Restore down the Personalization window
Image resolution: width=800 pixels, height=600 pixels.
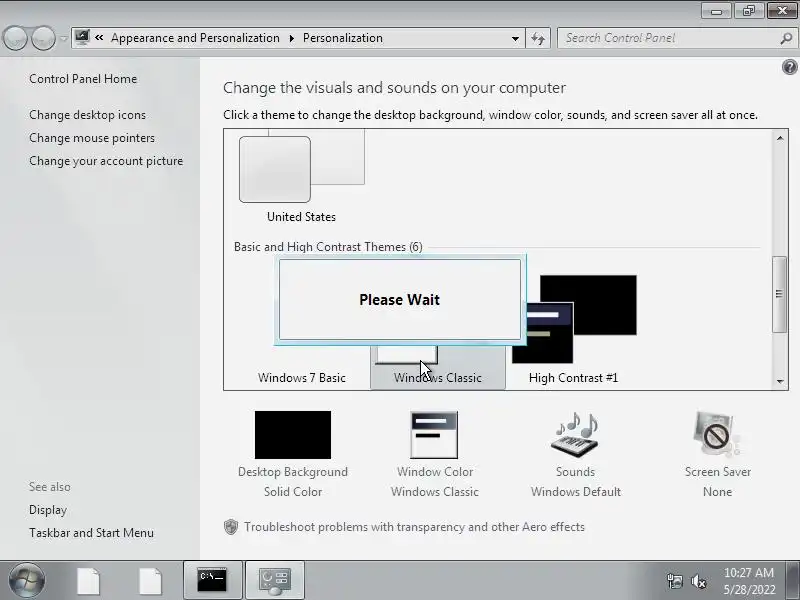point(748,11)
